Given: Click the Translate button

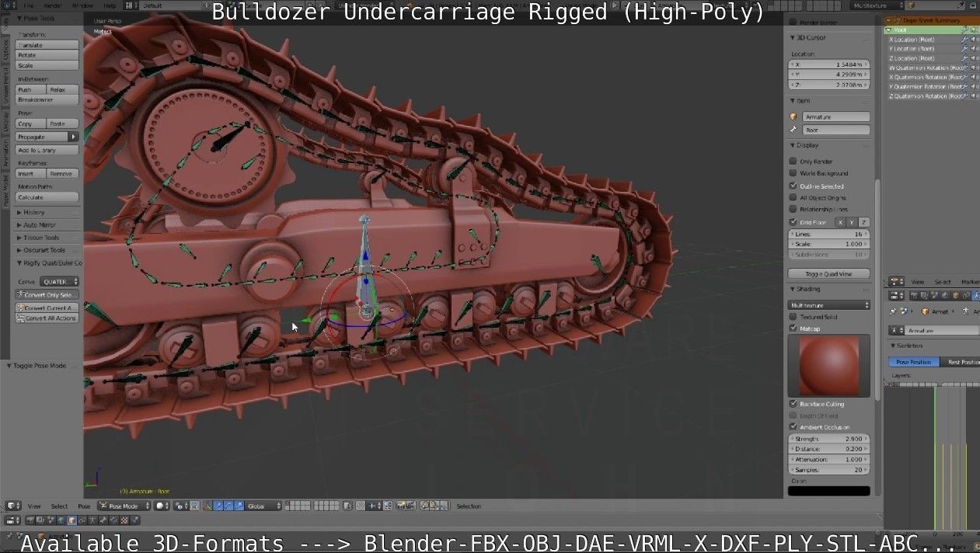Looking at the screenshot, I should [47, 45].
